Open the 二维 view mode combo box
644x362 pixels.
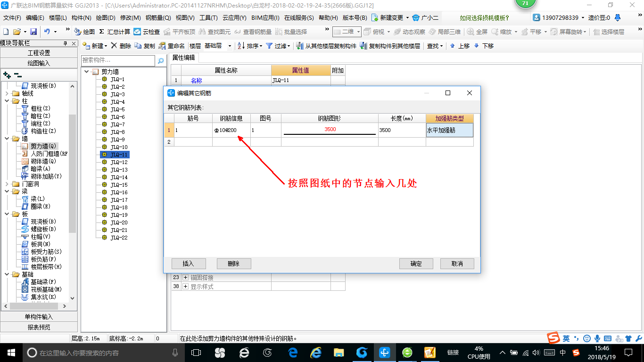(347, 32)
